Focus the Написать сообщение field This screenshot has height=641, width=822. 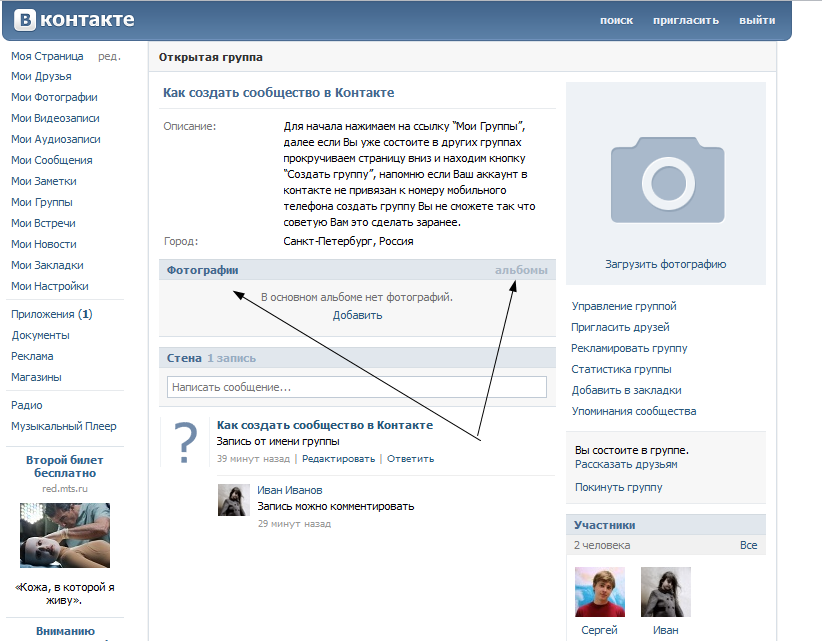(356, 387)
